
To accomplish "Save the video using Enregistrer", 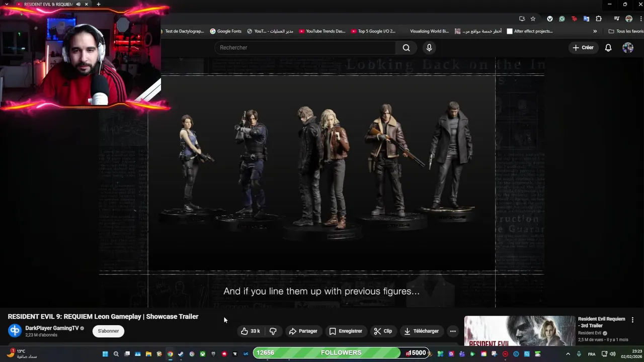I will tap(346, 331).
